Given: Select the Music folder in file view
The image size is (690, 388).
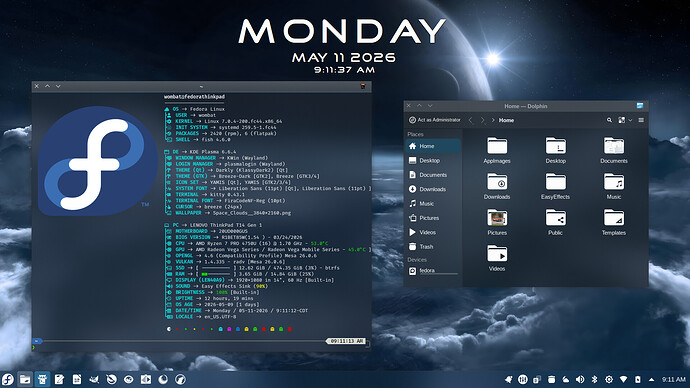Looking at the screenshot, I should (614, 186).
